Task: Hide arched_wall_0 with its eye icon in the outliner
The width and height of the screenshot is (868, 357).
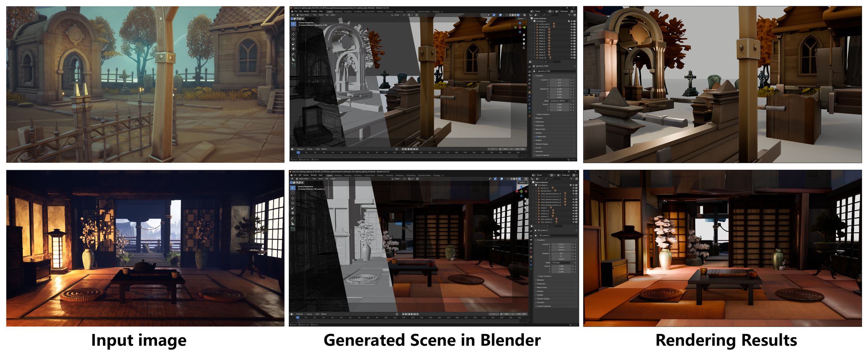Action: [x=572, y=24]
